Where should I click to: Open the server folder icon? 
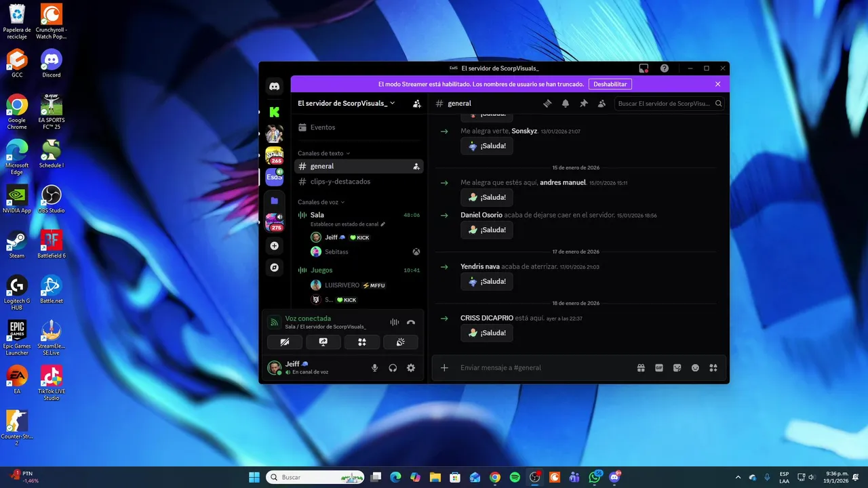(x=274, y=201)
